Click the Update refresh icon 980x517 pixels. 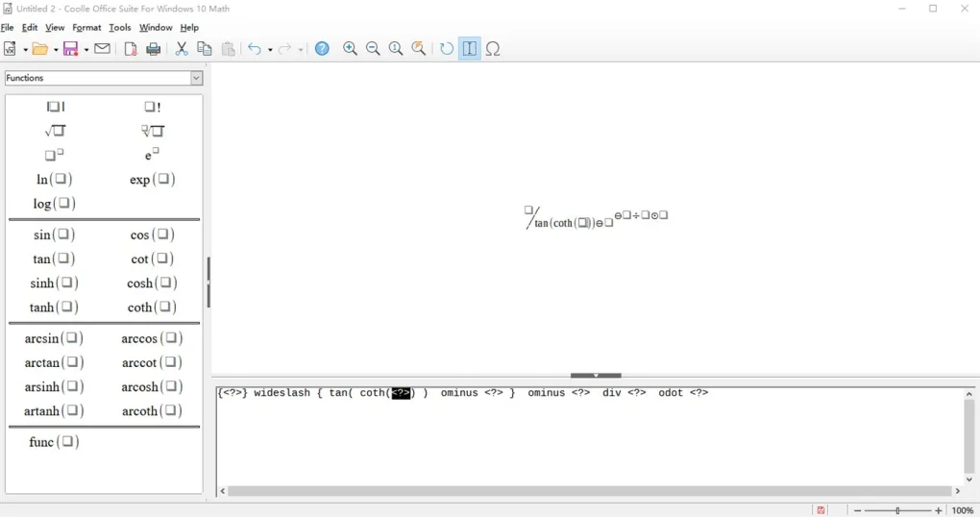(447, 49)
